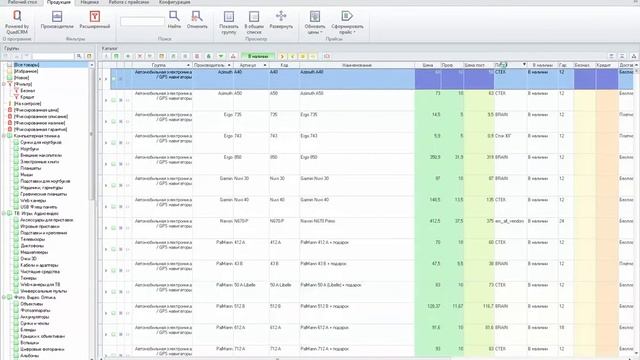Tick the checkbox in Ergo 743 row
This screenshot has width=640, height=360.
(114, 142)
